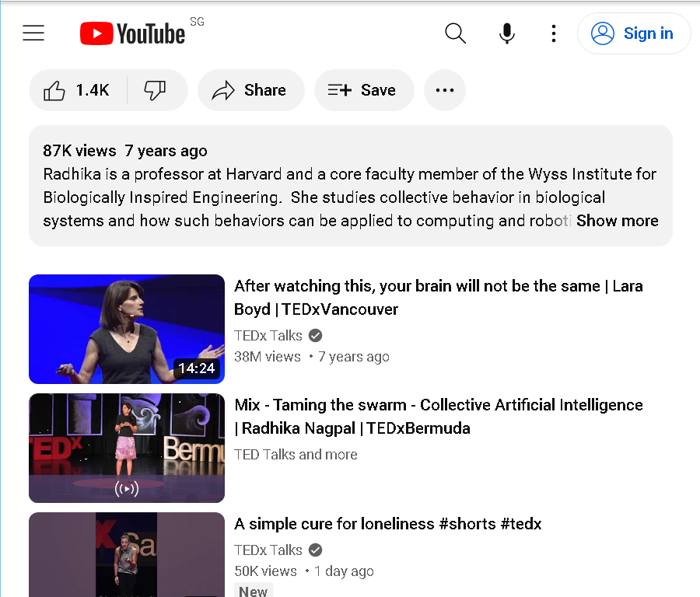
Task: Open loneliness shorts video thumbnail
Action: pos(127,554)
